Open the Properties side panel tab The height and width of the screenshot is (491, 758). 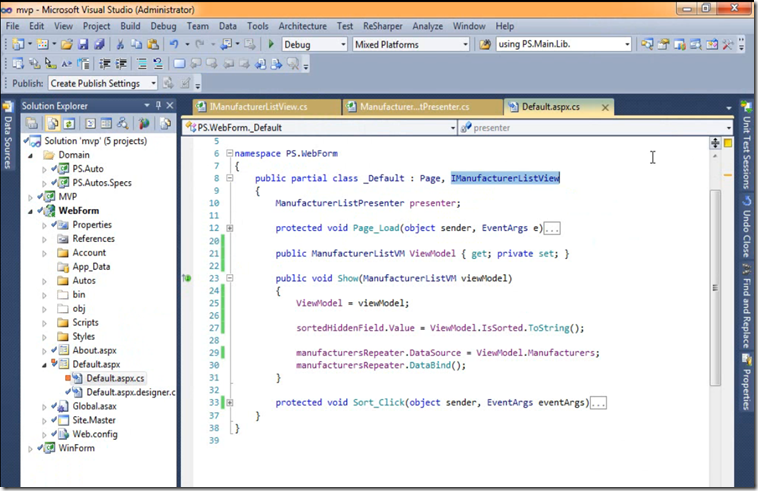click(746, 382)
